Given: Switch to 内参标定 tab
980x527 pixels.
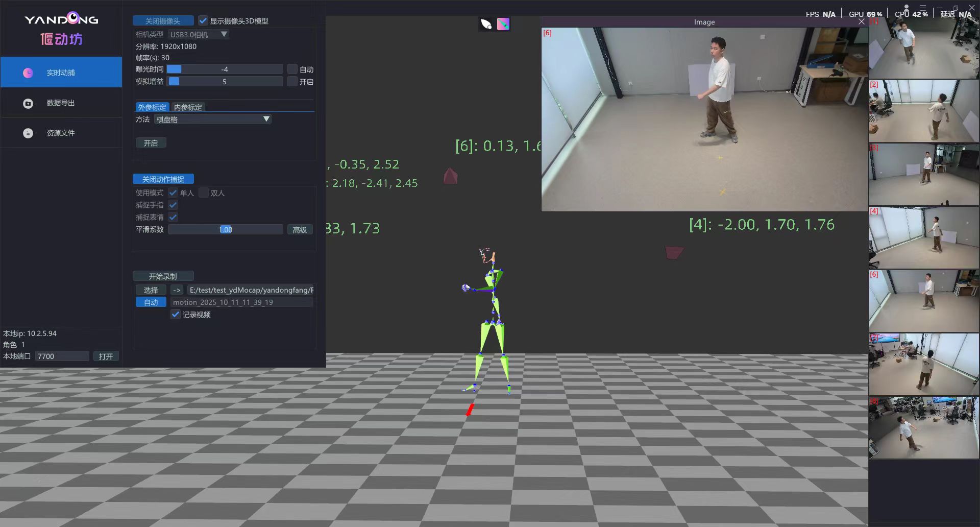Looking at the screenshot, I should 188,107.
